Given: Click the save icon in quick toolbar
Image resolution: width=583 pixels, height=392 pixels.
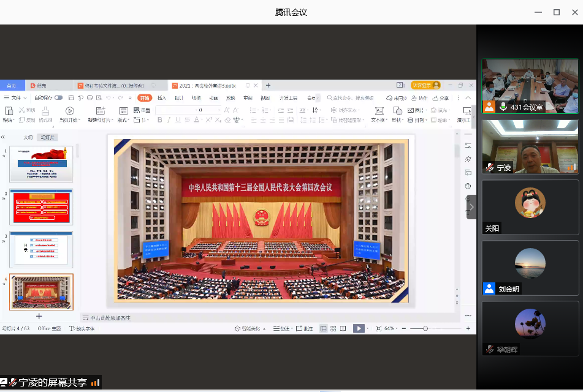Looking at the screenshot, I should [x=72, y=98].
